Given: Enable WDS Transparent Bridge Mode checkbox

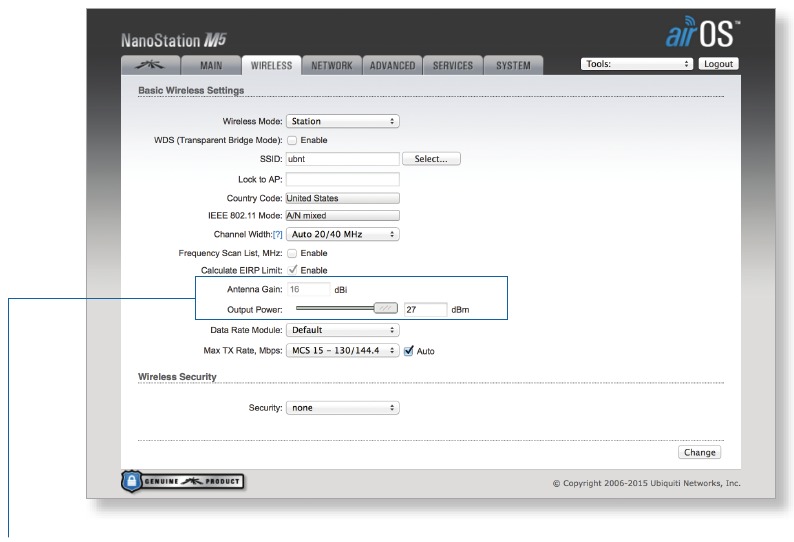Looking at the screenshot, I should click(x=293, y=140).
